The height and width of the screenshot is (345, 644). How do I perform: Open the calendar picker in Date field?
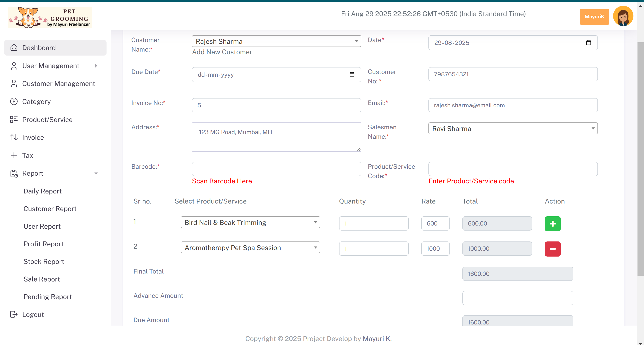[588, 43]
